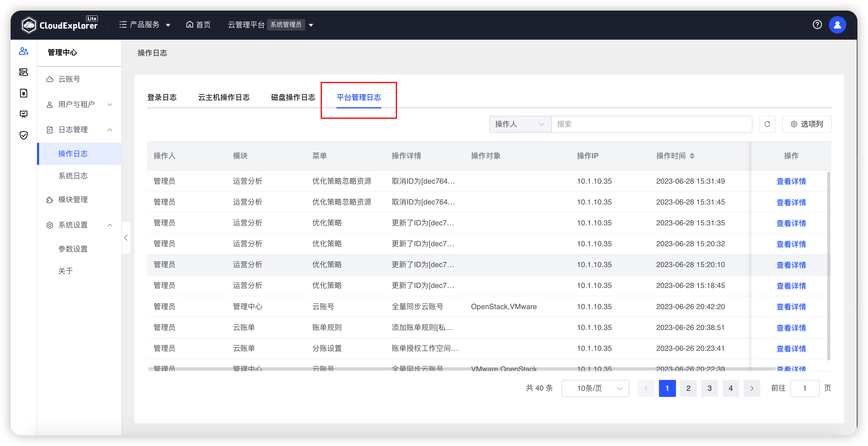The width and height of the screenshot is (868, 446).
Task: Click the table vertical scrollbar
Action: coord(829,266)
